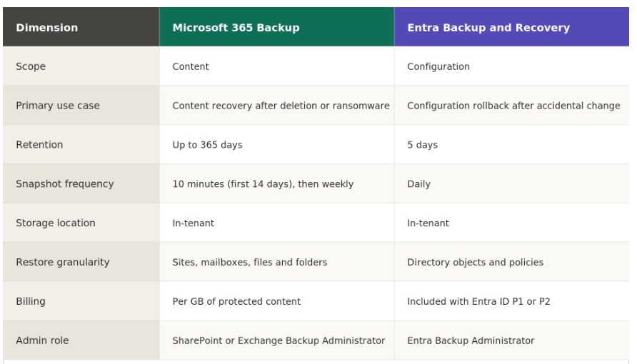Click the '5 days' retention cell
Image resolution: width=637 pixels, height=364 pixels.
click(x=422, y=145)
